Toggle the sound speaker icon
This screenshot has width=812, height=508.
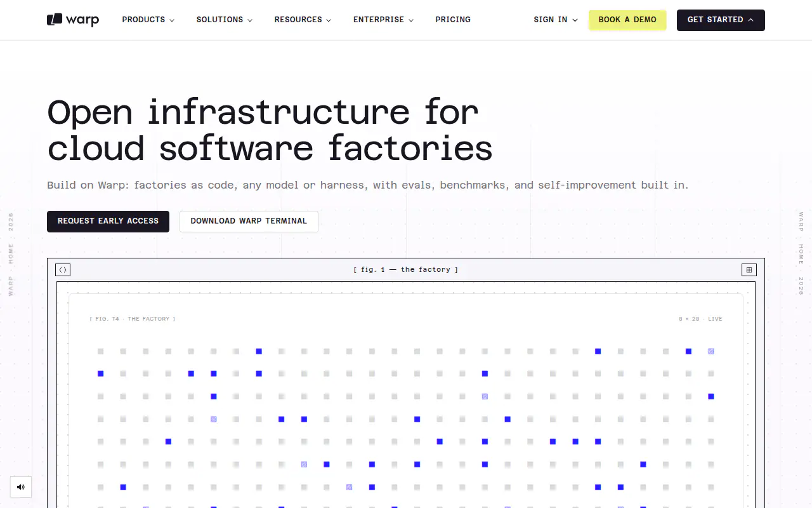(21, 487)
